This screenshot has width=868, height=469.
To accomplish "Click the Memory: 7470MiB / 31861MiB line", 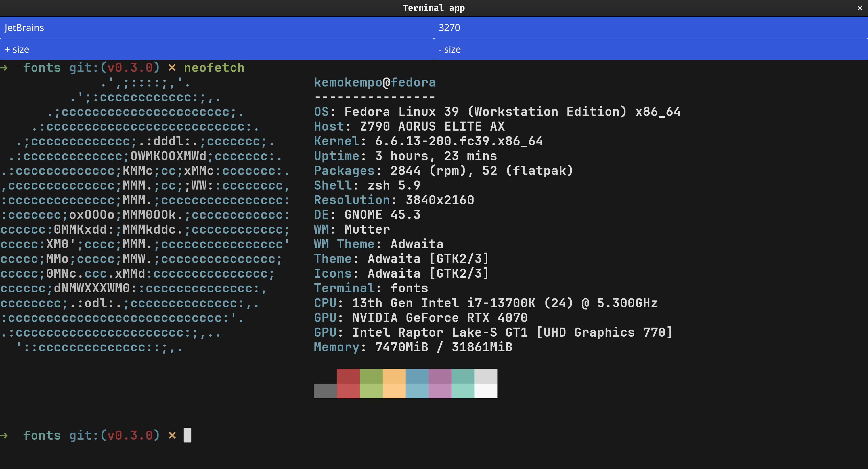I will tap(413, 347).
